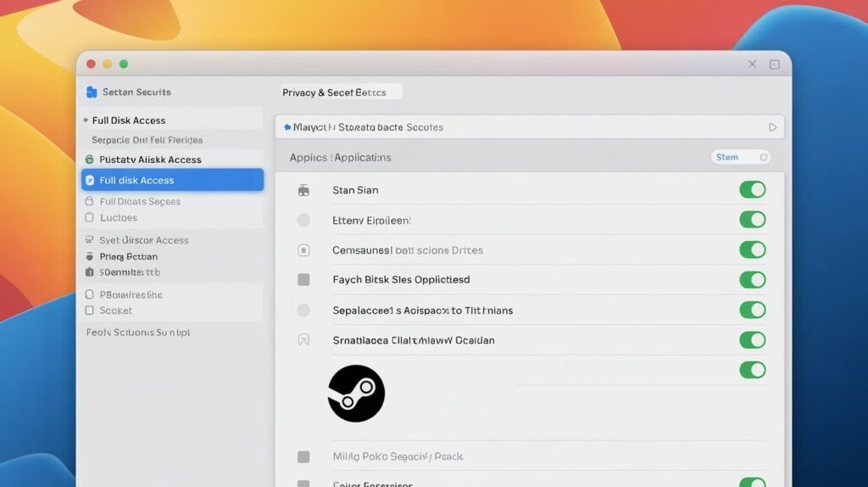Click the blue icon beside Settan Secuits
This screenshot has height=487, width=868.
tap(92, 92)
